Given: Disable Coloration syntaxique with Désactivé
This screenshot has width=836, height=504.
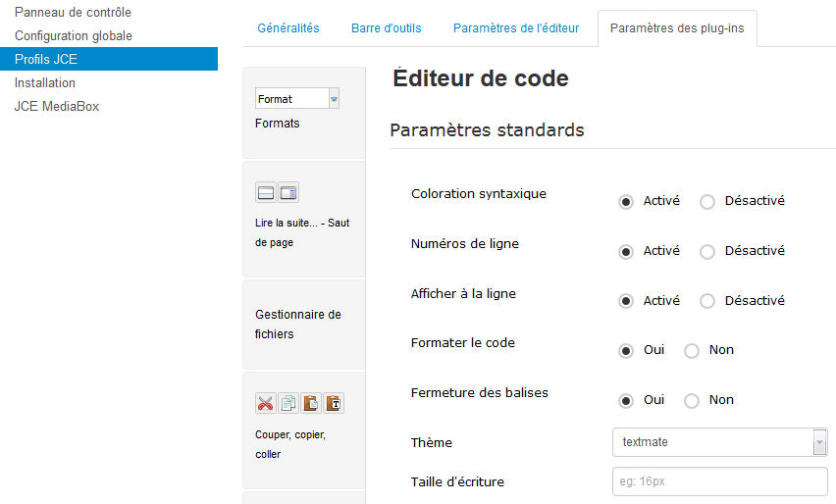Looking at the screenshot, I should tap(707, 202).
